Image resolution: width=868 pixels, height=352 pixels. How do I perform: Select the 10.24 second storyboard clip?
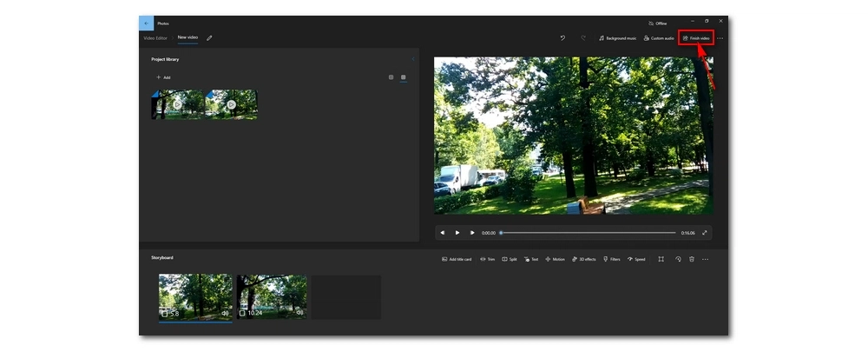(272, 297)
